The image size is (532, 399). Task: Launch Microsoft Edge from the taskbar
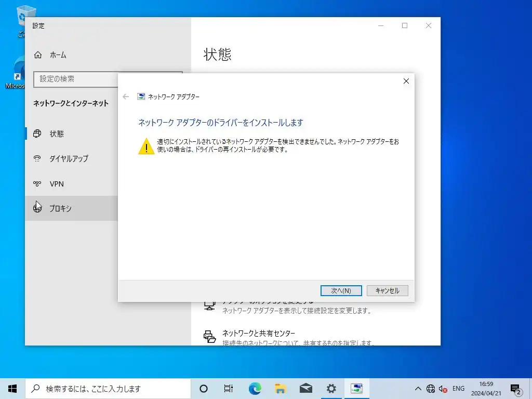tap(255, 389)
